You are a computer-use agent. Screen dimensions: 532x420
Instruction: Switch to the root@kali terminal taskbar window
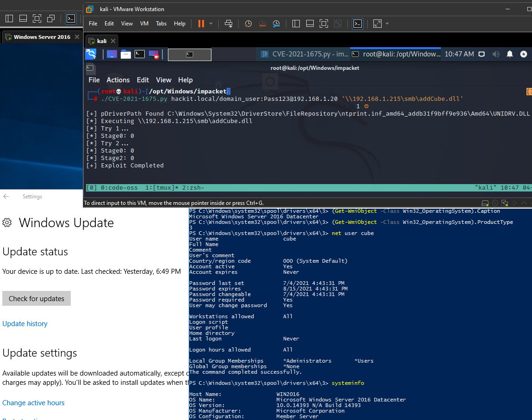396,54
